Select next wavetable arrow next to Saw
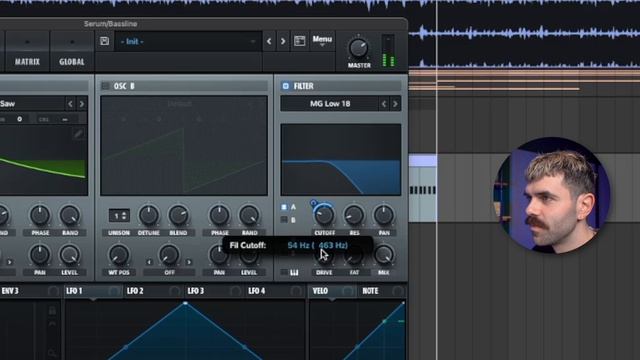640x360 pixels. [x=82, y=104]
